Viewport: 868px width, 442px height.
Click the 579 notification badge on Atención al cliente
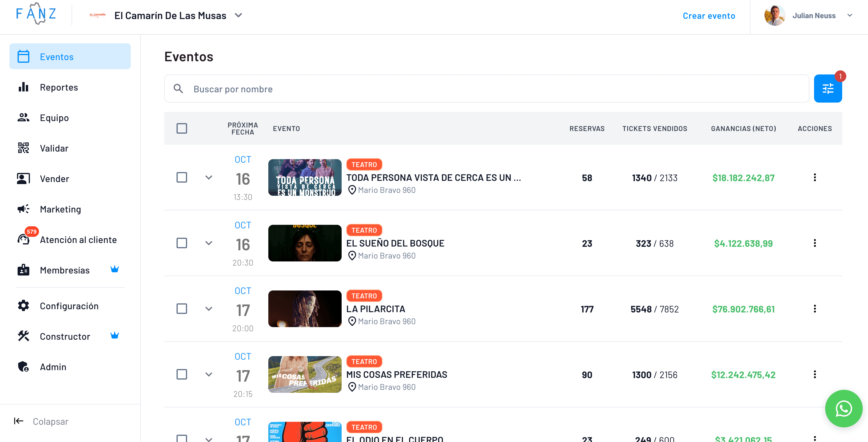pyautogui.click(x=31, y=232)
